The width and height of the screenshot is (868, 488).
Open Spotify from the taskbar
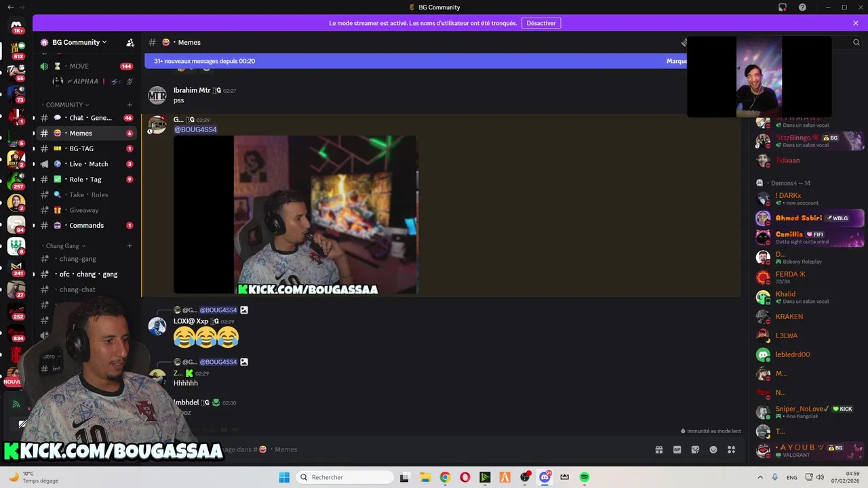(x=585, y=477)
